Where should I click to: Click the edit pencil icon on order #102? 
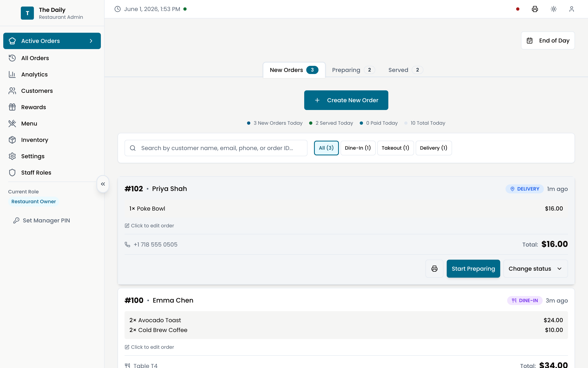pos(127,226)
